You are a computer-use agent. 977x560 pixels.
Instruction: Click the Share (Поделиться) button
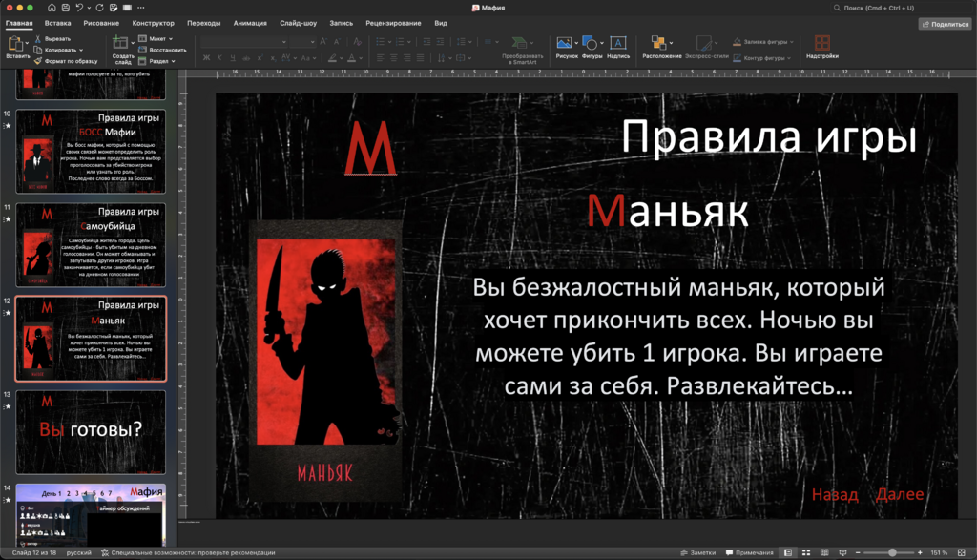click(945, 24)
